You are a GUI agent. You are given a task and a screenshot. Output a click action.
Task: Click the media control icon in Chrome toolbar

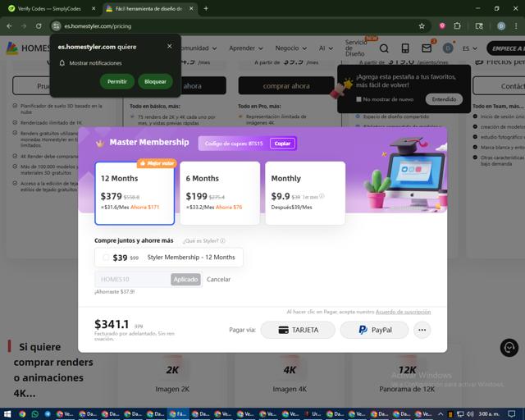tap(479, 26)
